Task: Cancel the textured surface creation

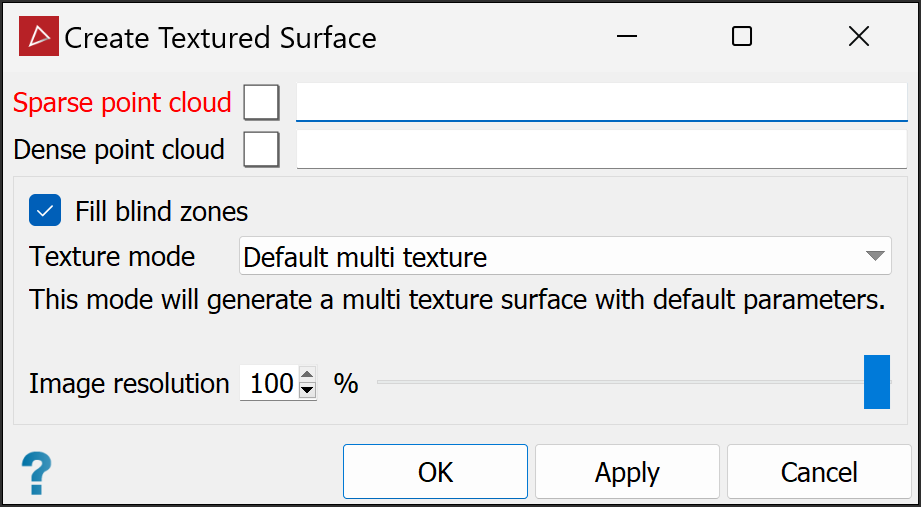Action: point(819,472)
